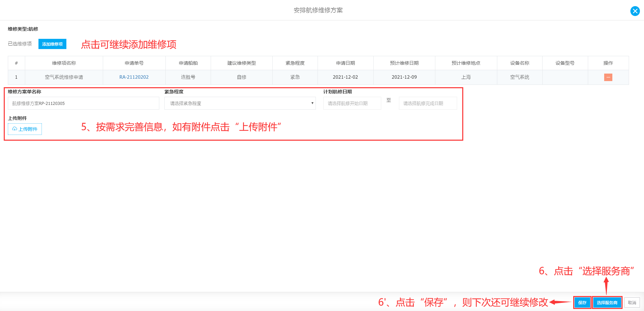
Task: Click the 上海 location cell
Action: pyautogui.click(x=466, y=77)
